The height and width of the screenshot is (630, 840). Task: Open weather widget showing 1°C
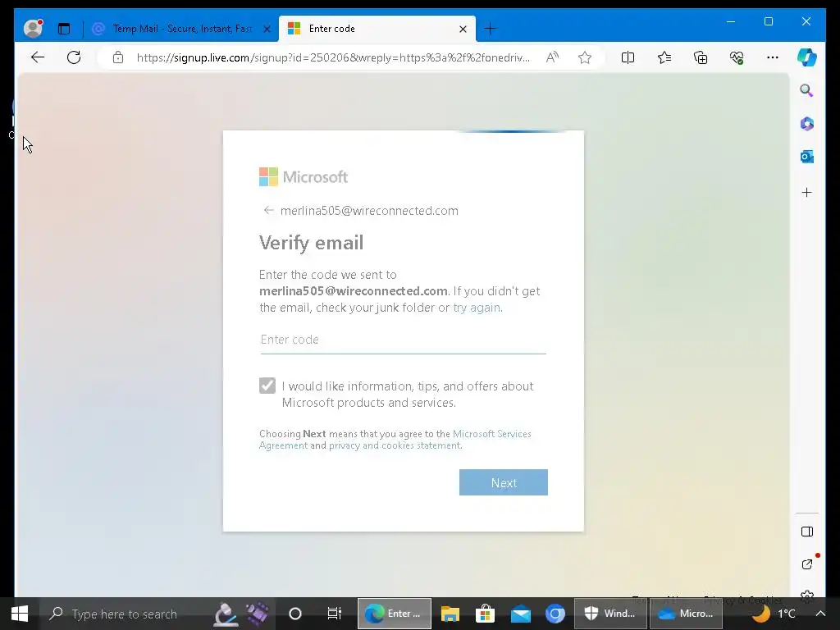coord(774,614)
